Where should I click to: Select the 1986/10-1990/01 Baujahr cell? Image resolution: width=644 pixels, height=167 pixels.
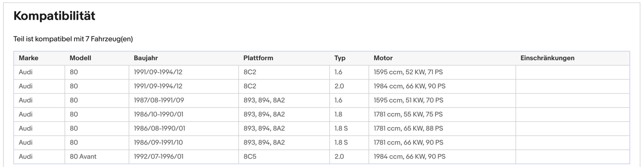pyautogui.click(x=158, y=114)
